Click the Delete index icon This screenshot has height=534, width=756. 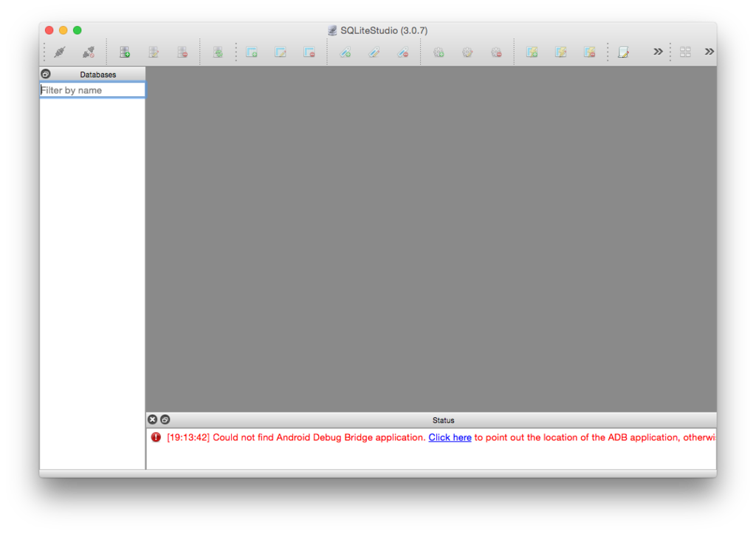click(x=403, y=52)
